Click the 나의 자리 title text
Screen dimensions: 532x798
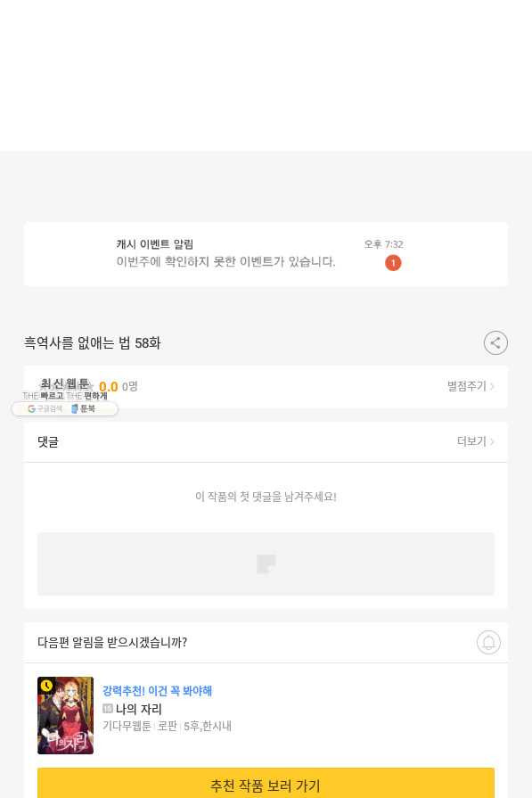pyautogui.click(x=138, y=709)
